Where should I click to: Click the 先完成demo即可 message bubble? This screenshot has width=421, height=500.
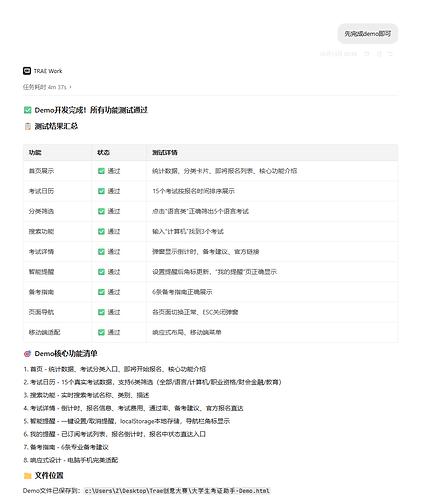[x=368, y=34]
